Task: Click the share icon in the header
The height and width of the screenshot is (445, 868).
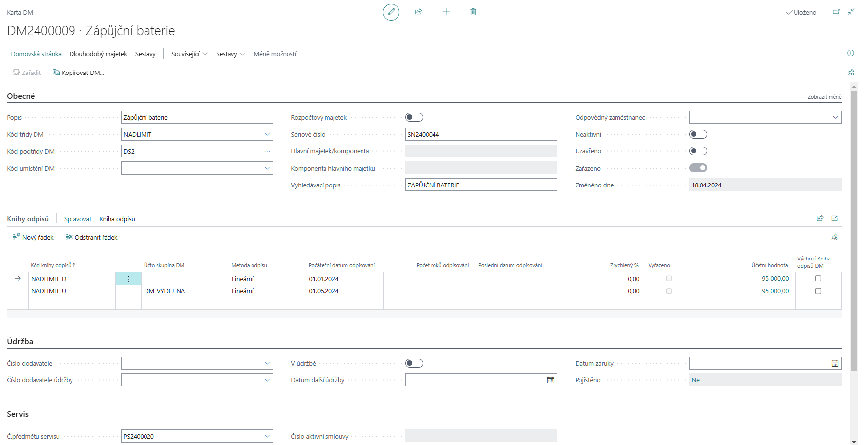Action: coord(418,12)
